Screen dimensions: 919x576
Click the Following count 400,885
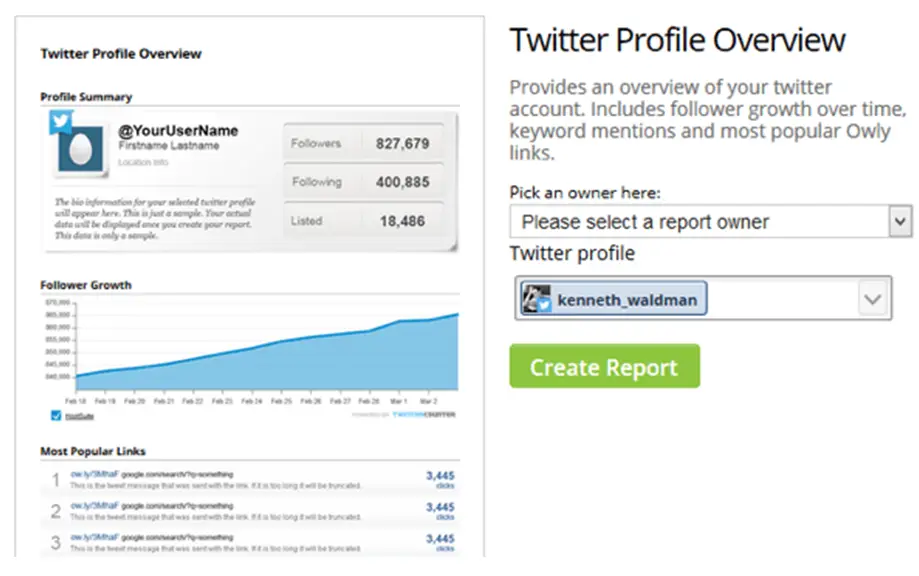(402, 182)
